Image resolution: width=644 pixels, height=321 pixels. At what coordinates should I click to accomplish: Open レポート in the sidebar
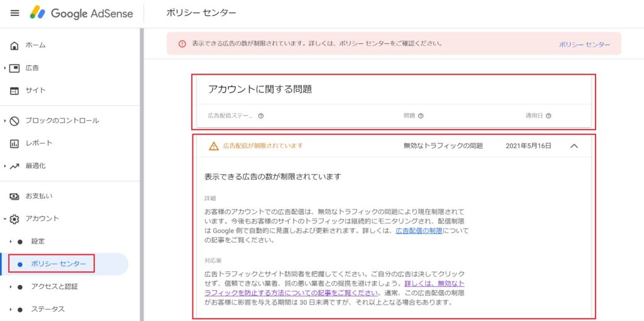(39, 144)
